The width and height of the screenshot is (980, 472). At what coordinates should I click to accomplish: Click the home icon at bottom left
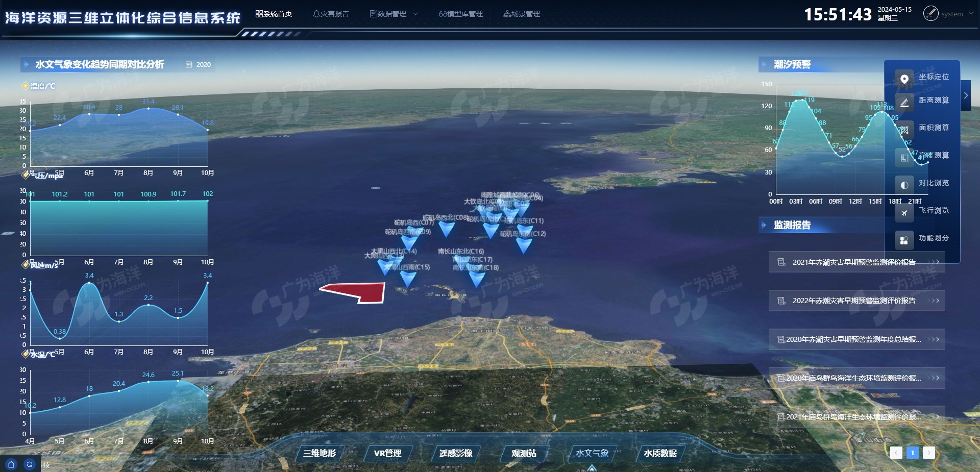tap(11, 464)
